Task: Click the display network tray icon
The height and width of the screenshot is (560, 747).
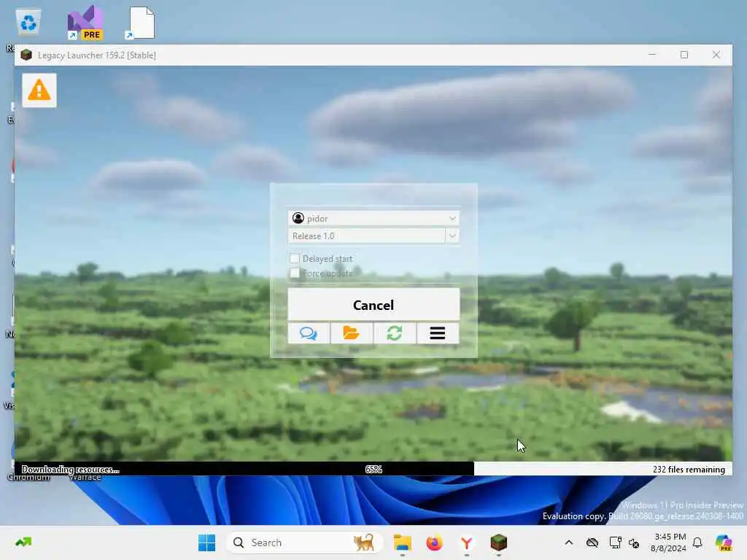Action: click(x=615, y=542)
